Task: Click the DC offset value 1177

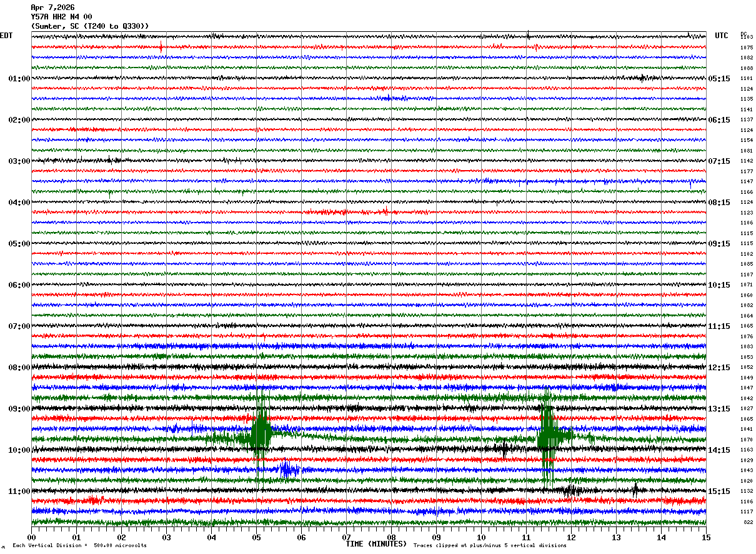Action: [747, 171]
